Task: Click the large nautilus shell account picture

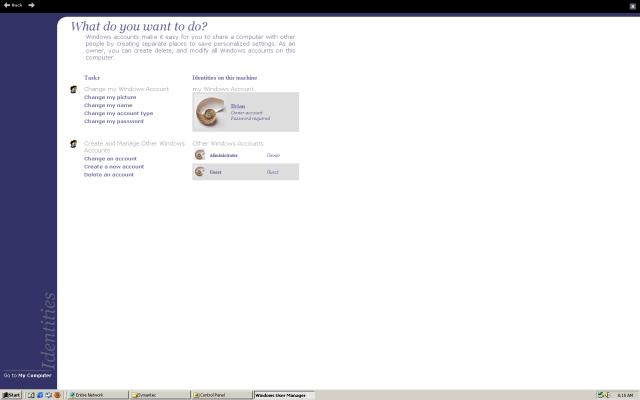Action: pos(210,112)
